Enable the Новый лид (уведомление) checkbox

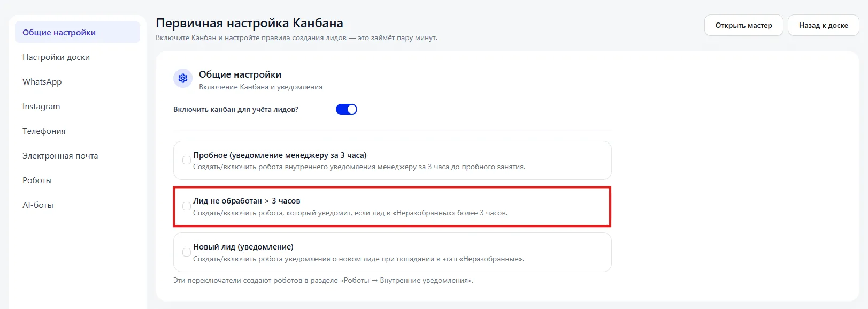coord(187,252)
